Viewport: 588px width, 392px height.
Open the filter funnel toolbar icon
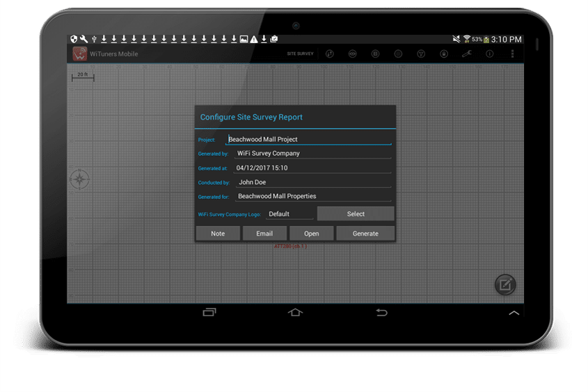pos(421,54)
